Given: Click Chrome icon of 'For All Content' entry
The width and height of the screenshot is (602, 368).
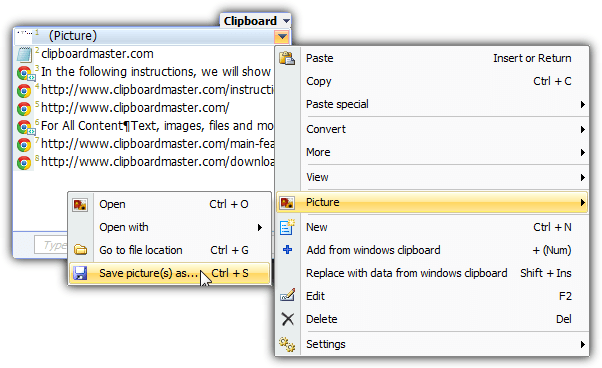Looking at the screenshot, I should (25, 127).
